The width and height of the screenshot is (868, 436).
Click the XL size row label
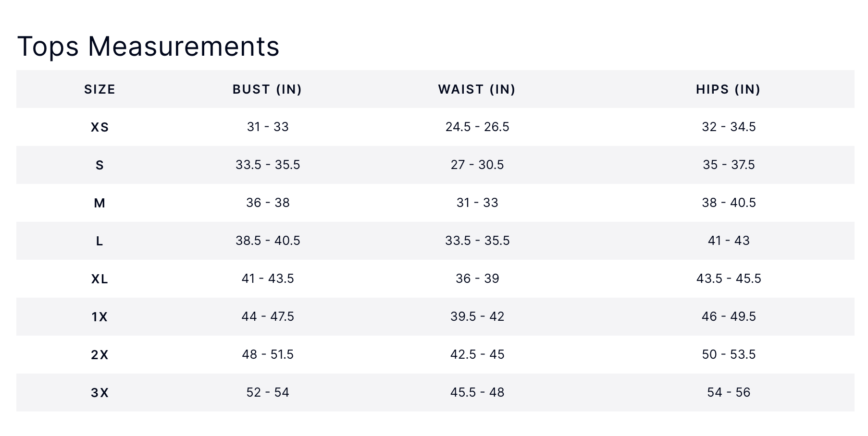tap(99, 279)
